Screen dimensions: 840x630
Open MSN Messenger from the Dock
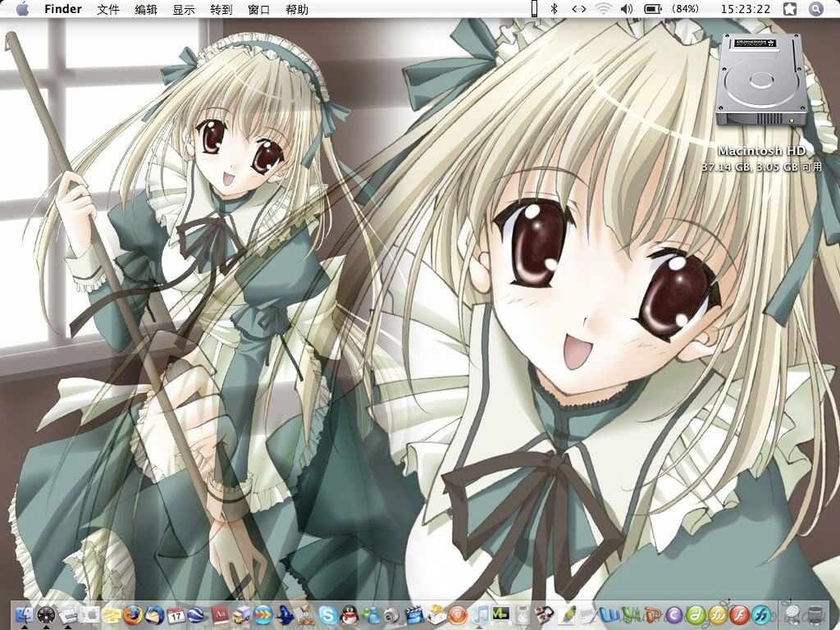(372, 615)
